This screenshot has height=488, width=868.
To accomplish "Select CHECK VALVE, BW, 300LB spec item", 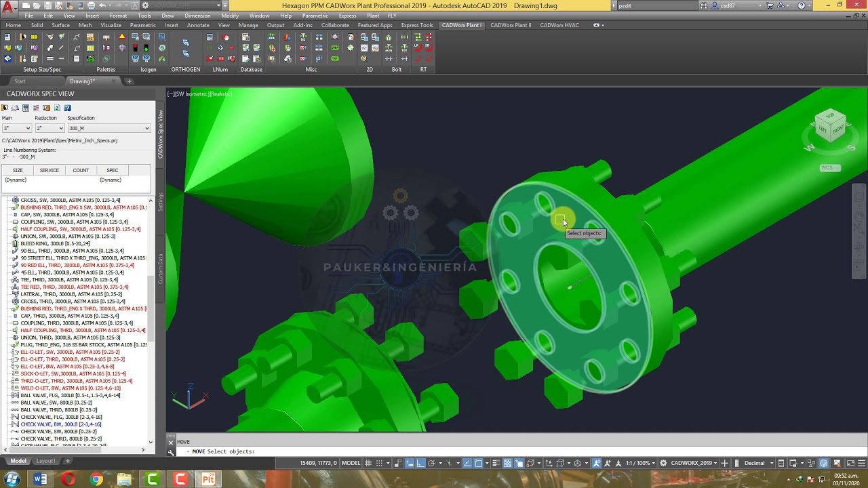I will coord(61,424).
